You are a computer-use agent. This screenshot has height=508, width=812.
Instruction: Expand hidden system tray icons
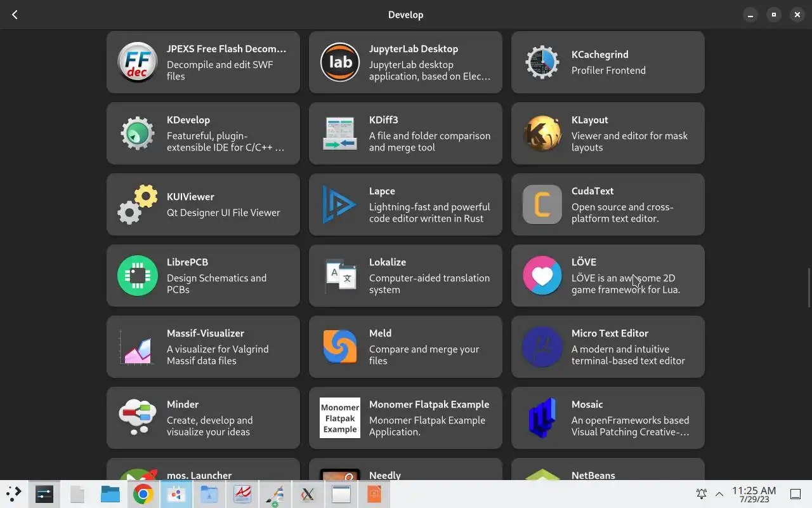[x=719, y=494]
